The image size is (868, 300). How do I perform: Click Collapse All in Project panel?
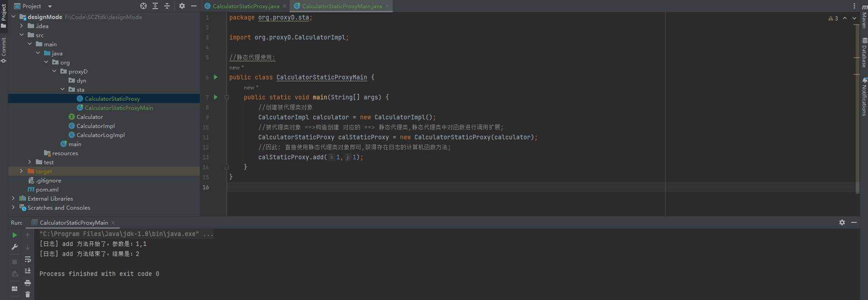[167, 6]
